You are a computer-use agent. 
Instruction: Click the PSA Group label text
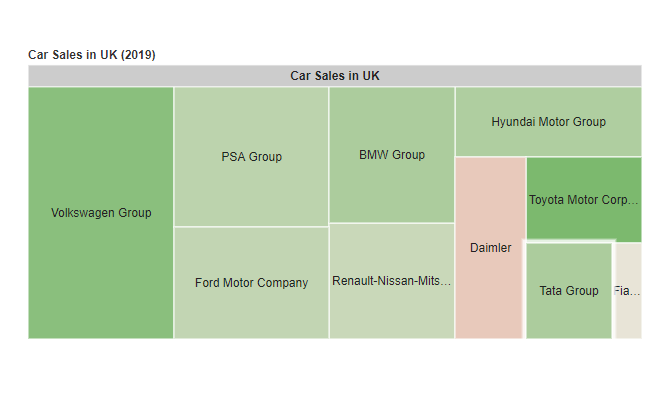pos(251,157)
